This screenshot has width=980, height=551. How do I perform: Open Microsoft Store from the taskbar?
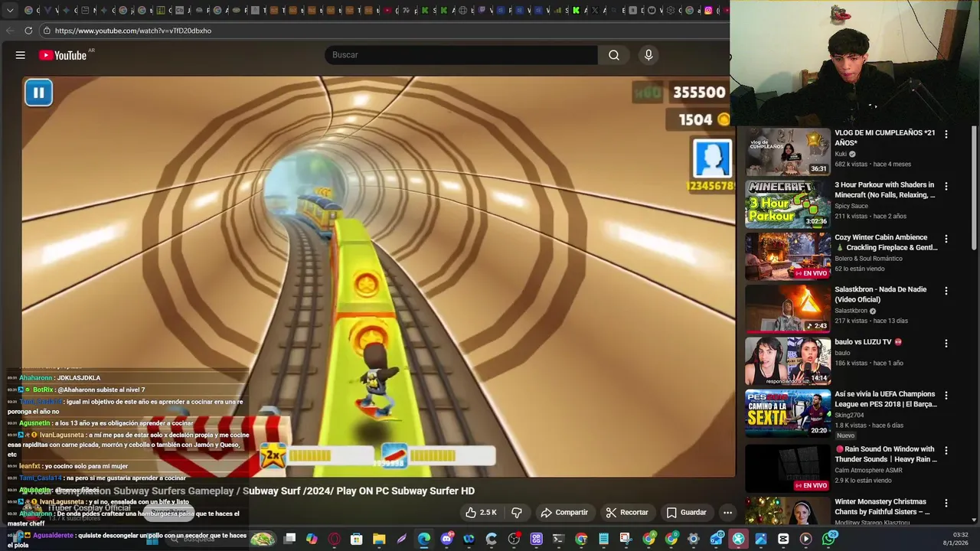pyautogui.click(x=356, y=540)
